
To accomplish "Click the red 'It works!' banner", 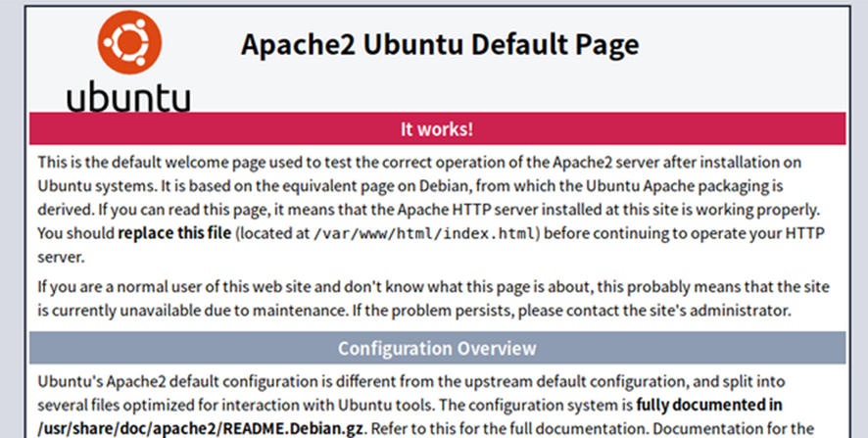I will click(437, 128).
